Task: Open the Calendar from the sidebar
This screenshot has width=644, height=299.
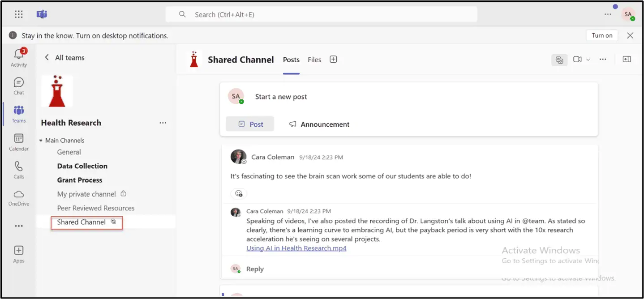Action: pyautogui.click(x=18, y=141)
